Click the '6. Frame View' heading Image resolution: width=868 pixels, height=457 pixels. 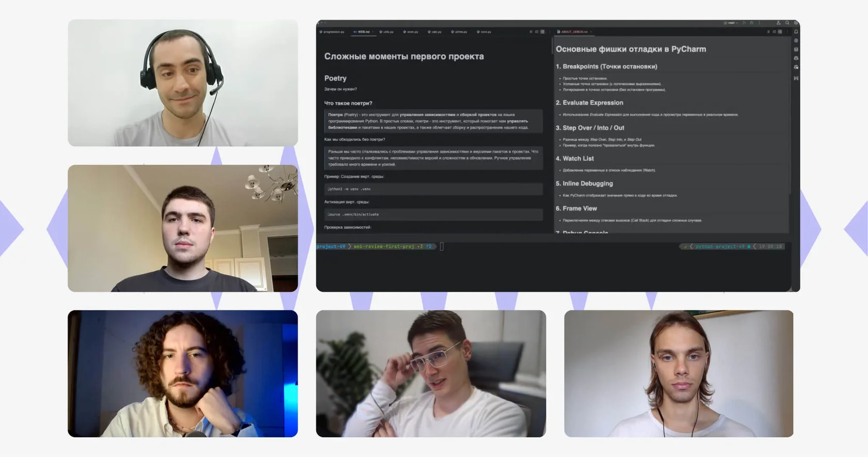[x=576, y=208]
